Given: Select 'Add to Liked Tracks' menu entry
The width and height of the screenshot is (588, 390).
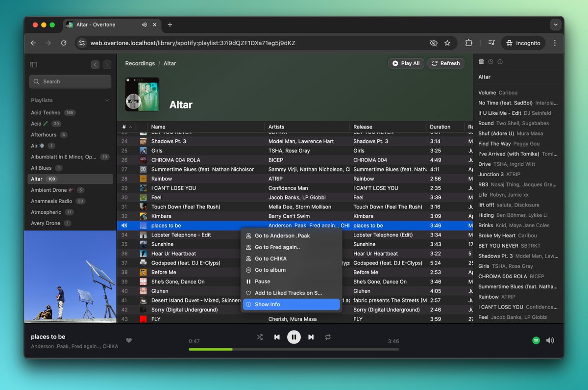Looking at the screenshot, I should coord(292,293).
